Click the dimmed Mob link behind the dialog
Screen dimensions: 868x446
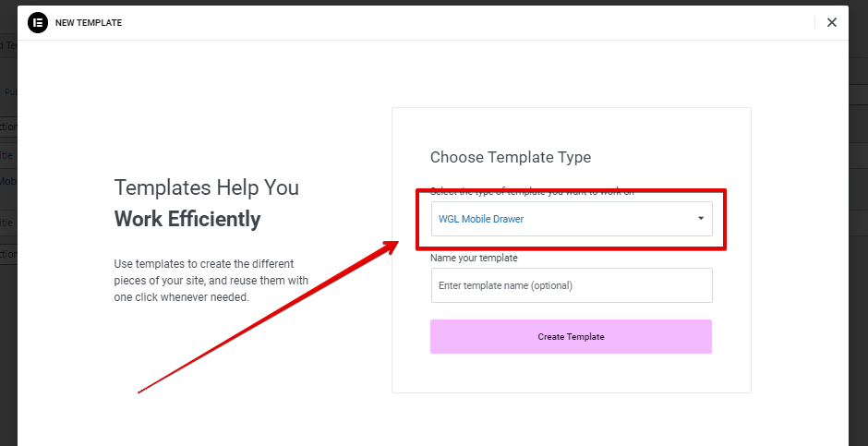[8, 181]
